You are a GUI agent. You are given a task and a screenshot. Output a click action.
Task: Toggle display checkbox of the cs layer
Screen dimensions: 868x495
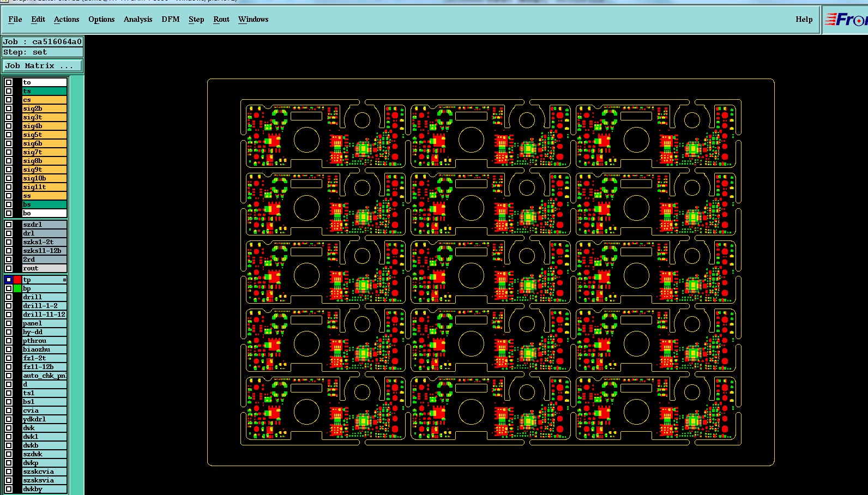(9, 100)
